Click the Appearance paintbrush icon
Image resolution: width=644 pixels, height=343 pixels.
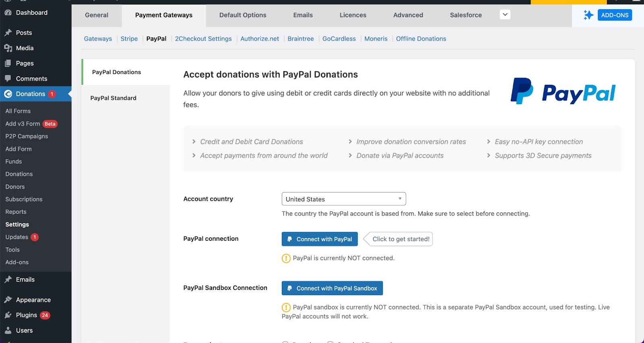click(8, 300)
